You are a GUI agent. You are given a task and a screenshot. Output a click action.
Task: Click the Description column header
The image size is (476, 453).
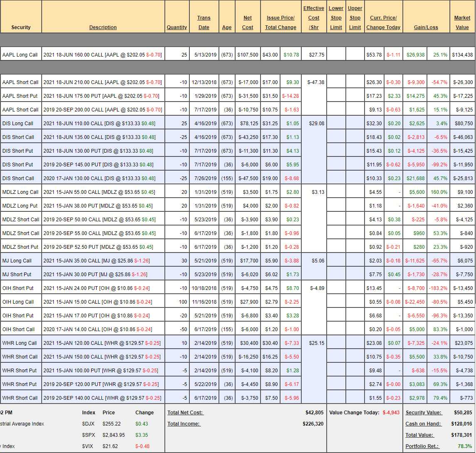point(103,27)
